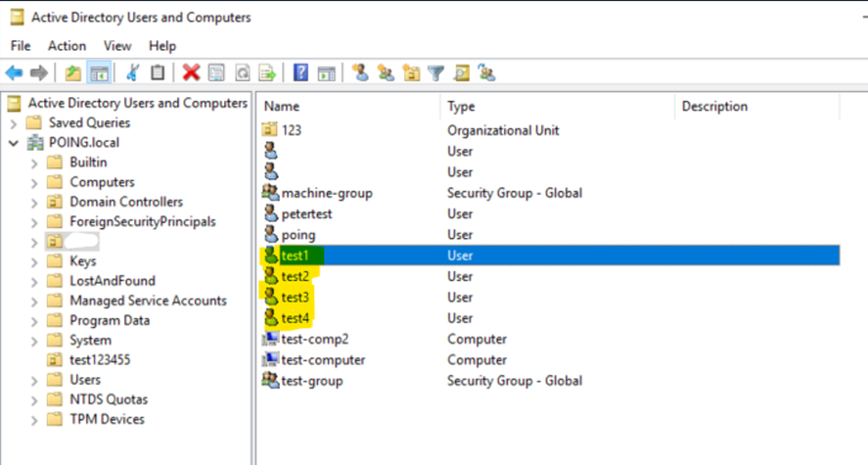Image resolution: width=868 pixels, height=465 pixels.
Task: Expand the Domain Controllers node
Action: 34,203
